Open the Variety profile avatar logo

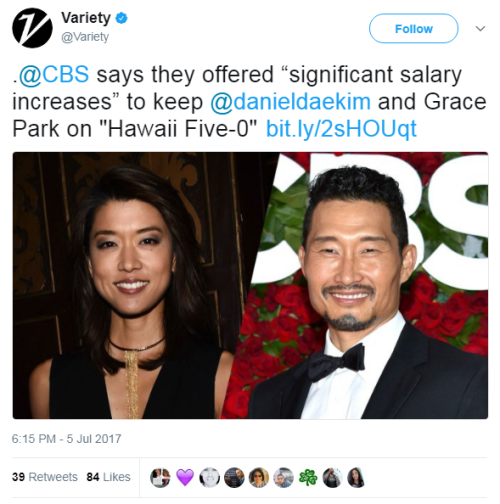32,28
